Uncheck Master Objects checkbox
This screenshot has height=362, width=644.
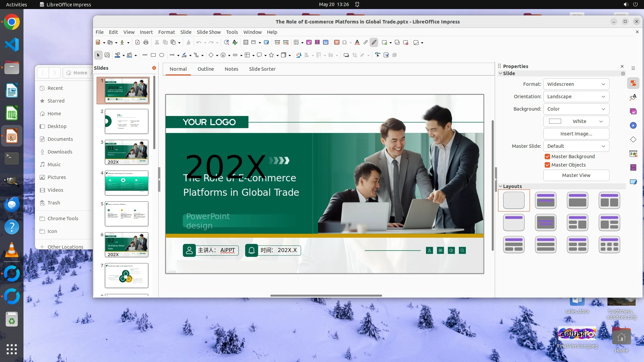coord(547,165)
